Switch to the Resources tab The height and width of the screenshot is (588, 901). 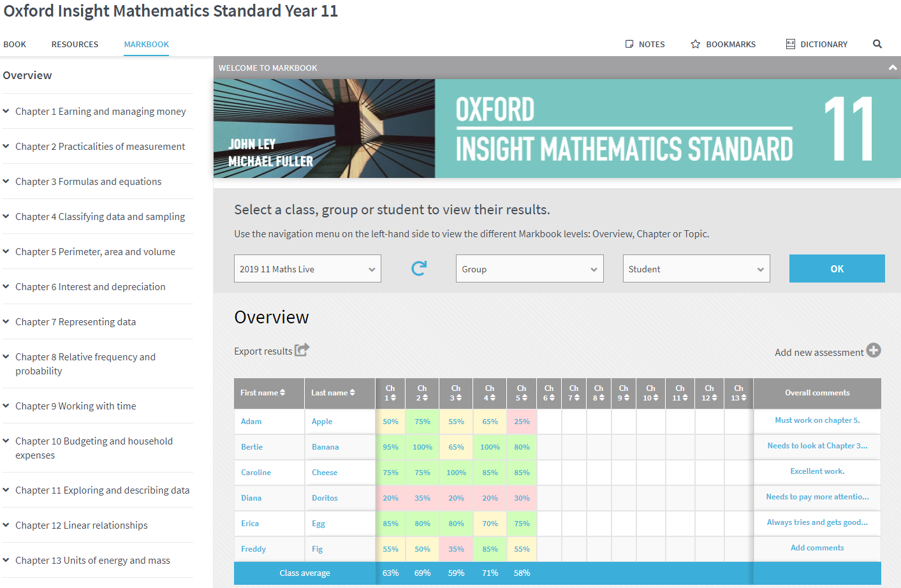pos(75,44)
